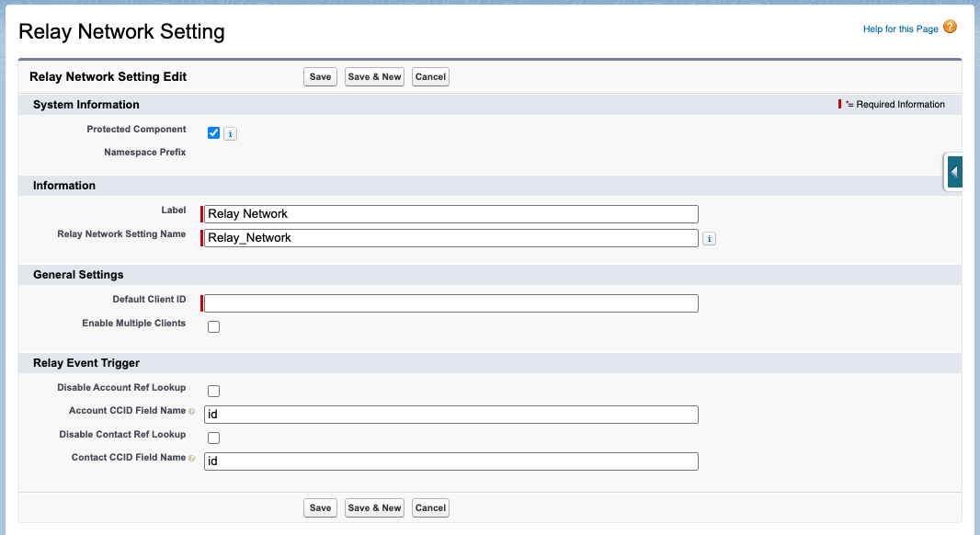The height and width of the screenshot is (535, 980).
Task: Click help icon beside Account CCID Field Name
Action: 192,412
